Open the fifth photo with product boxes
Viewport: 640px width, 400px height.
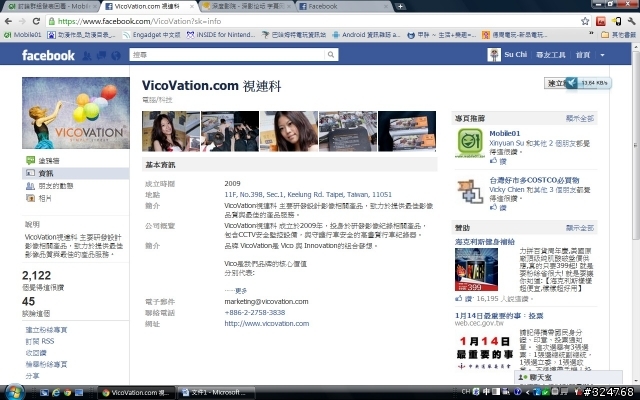(x=407, y=131)
